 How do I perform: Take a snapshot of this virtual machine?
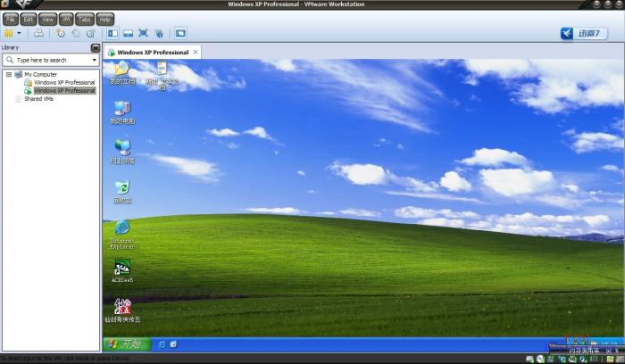point(61,33)
